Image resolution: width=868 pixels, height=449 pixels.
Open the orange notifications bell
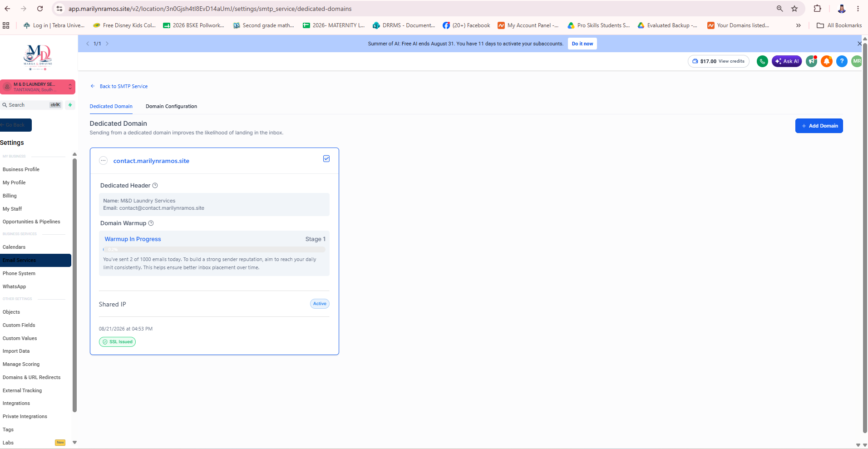coord(827,61)
